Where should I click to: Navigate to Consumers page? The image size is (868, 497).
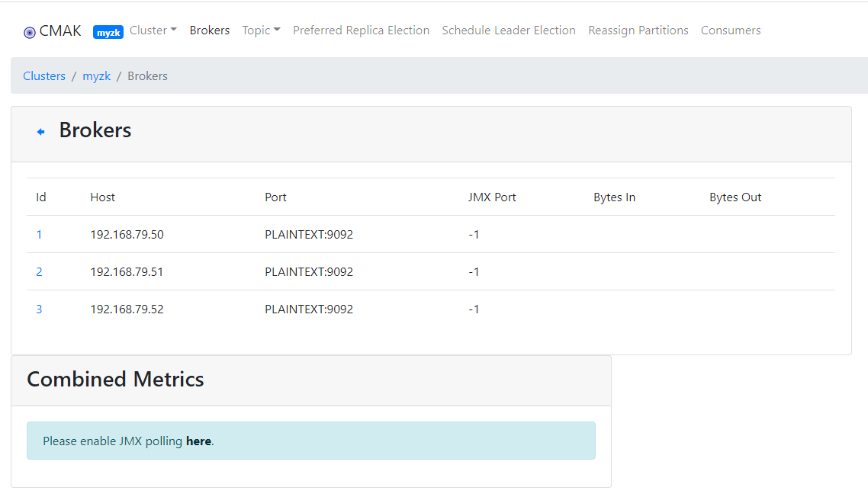point(731,30)
